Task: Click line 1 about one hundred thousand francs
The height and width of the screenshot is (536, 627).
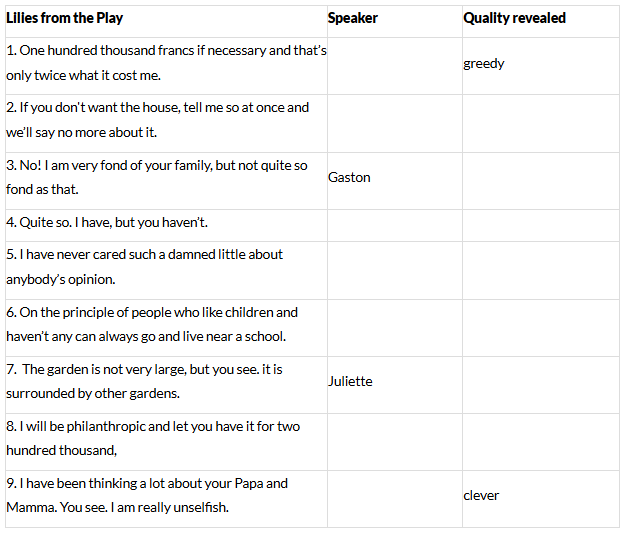Action: [166, 63]
